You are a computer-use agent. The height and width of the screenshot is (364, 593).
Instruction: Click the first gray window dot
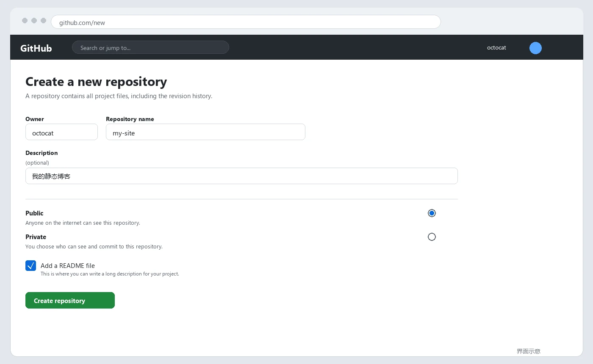(x=25, y=21)
